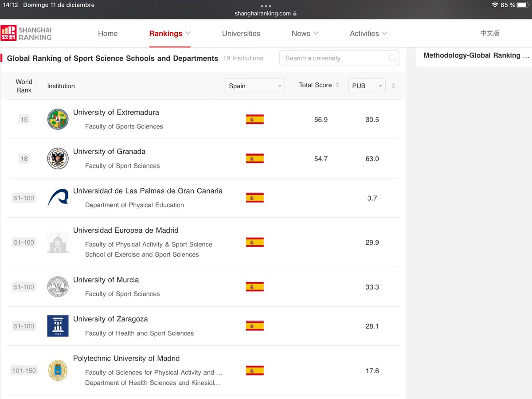Open Polytechnic University of Madrid link
532x399 pixels.
(126, 358)
